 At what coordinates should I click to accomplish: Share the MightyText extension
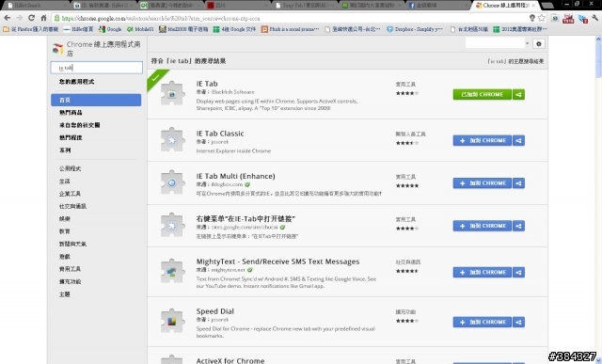pos(518,272)
